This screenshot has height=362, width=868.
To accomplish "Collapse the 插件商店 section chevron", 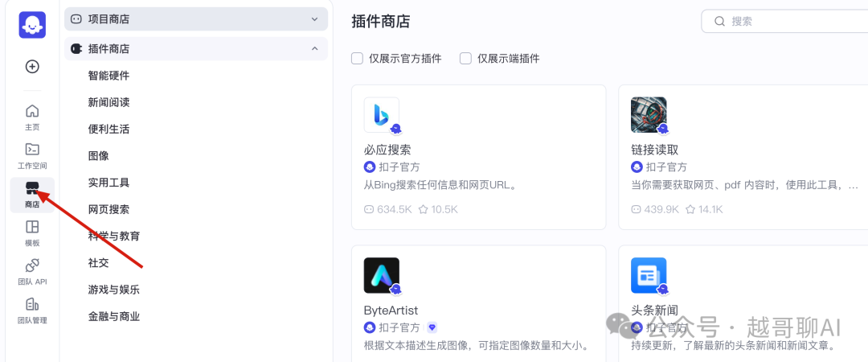I will [314, 49].
